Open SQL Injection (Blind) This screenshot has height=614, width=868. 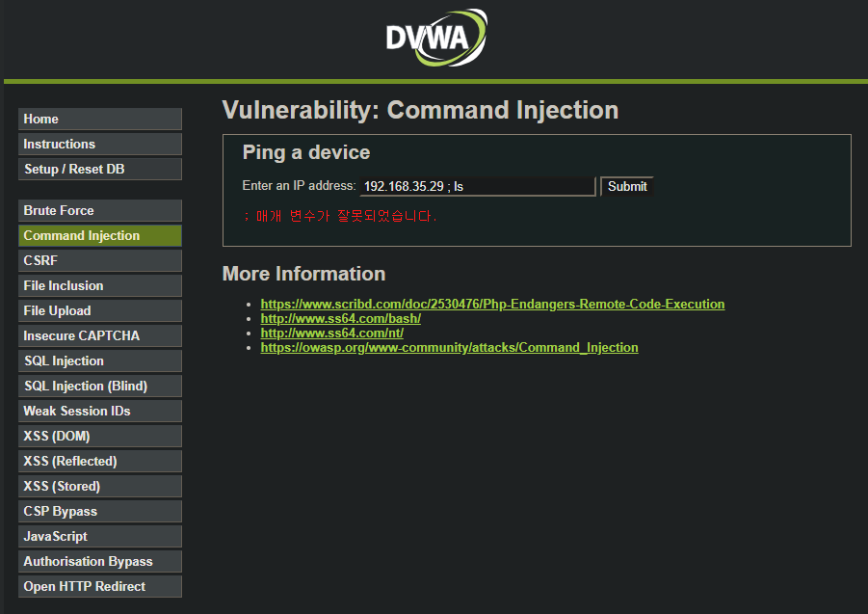(x=100, y=386)
